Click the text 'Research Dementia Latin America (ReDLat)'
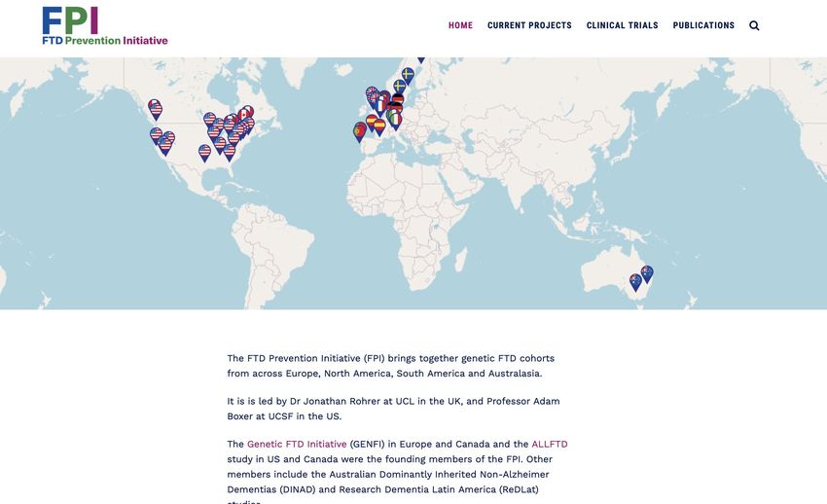This screenshot has width=827, height=504. coord(439,489)
